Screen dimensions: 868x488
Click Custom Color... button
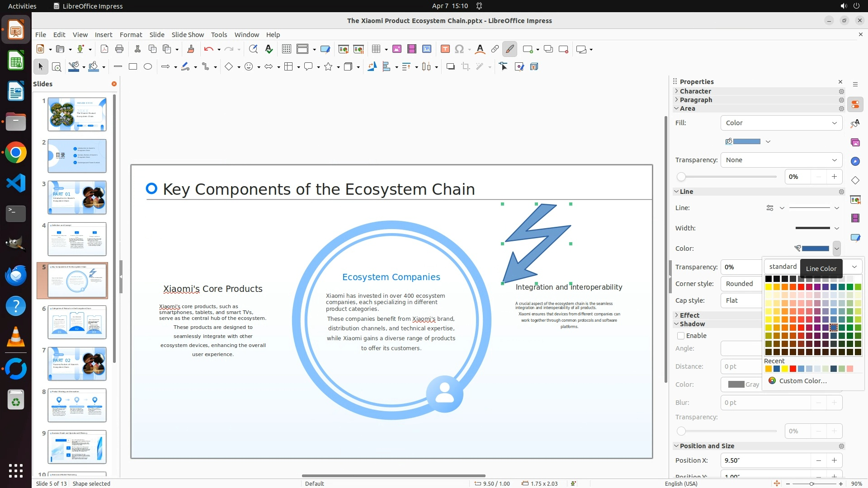(x=802, y=381)
